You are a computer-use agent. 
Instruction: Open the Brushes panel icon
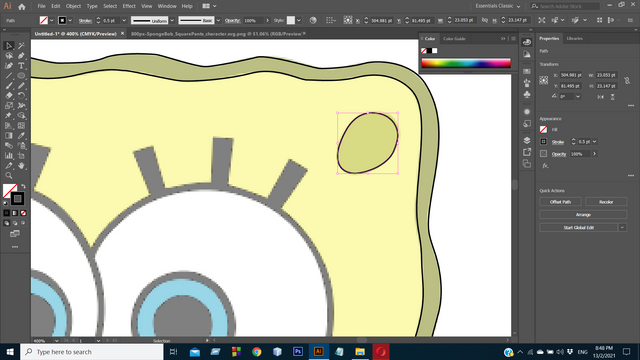pos(527,83)
